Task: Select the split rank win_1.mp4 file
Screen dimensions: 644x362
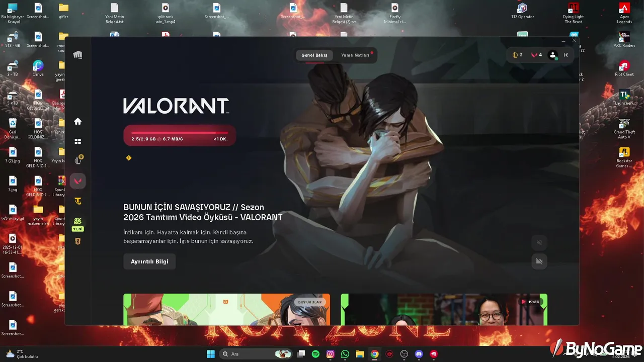Action: 166,14
